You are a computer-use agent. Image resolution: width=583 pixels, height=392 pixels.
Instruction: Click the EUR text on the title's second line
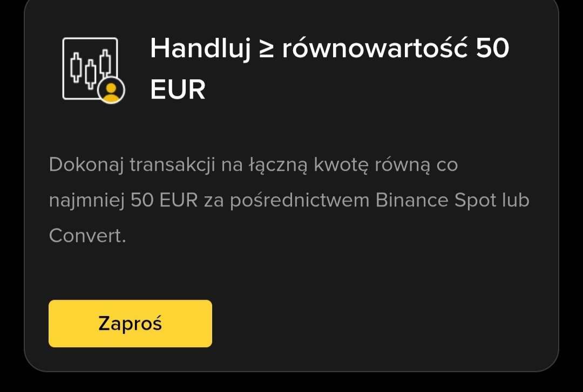[178, 90]
